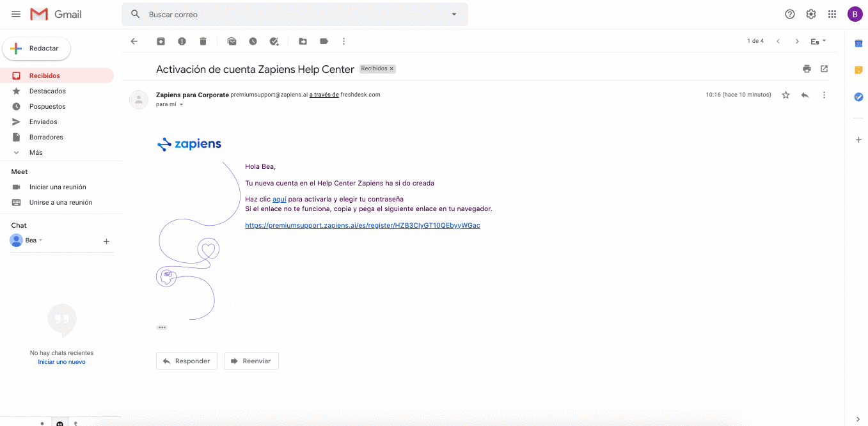Image resolution: width=868 pixels, height=426 pixels.
Task: Click the search magnifier icon
Action: (x=135, y=14)
